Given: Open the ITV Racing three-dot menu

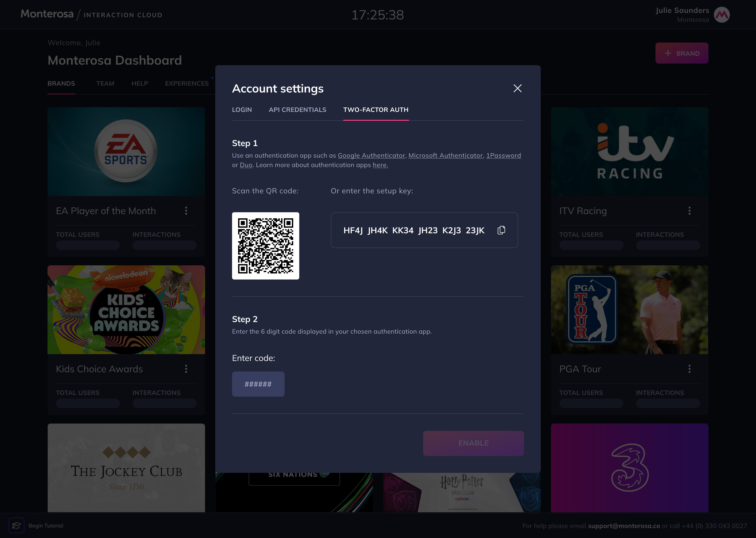Looking at the screenshot, I should pyautogui.click(x=690, y=211).
